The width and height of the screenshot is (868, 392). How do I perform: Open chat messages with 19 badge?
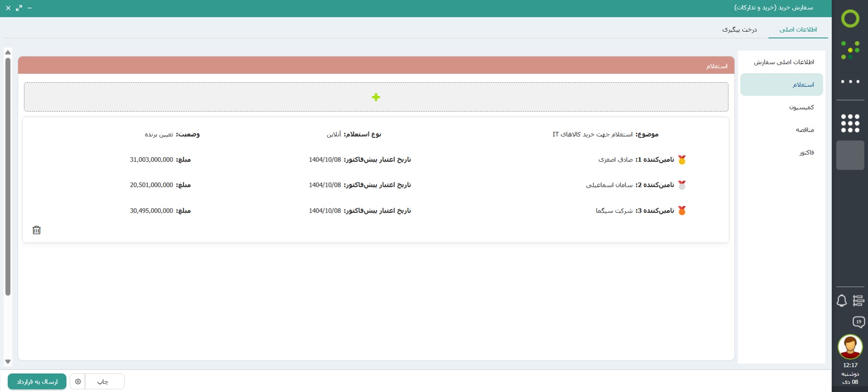click(x=858, y=322)
